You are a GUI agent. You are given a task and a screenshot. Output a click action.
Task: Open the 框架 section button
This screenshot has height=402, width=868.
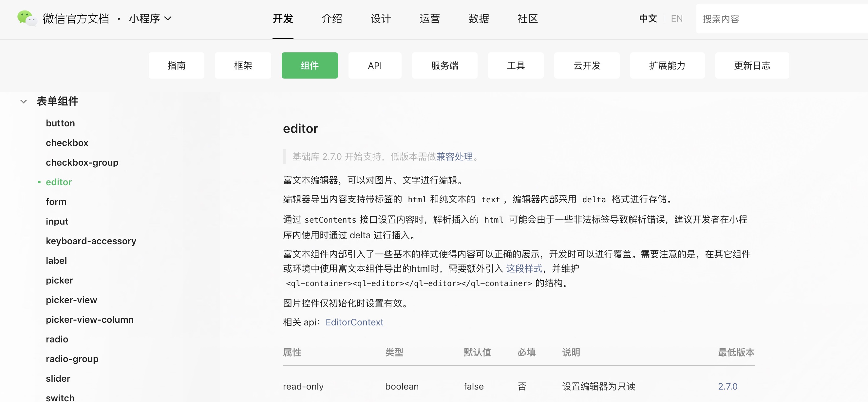click(243, 65)
